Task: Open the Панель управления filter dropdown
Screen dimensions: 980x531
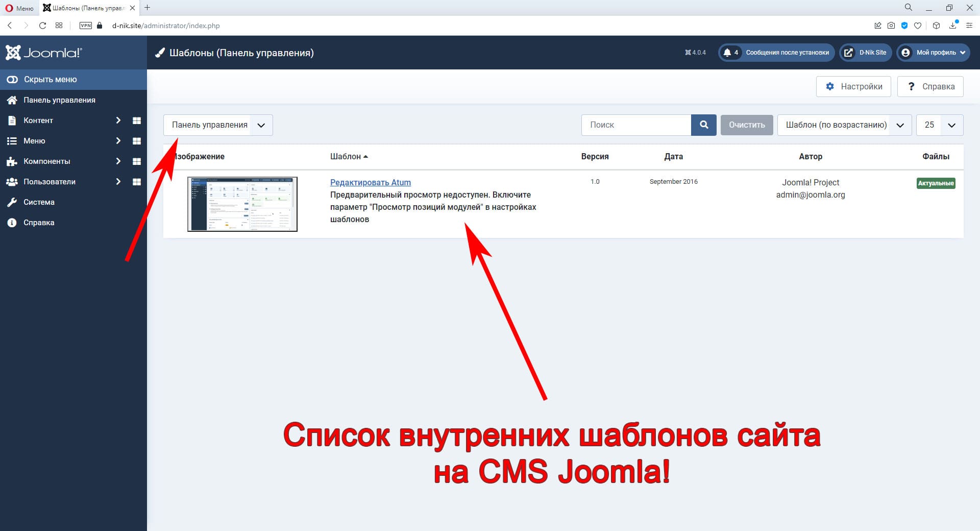Action: [218, 125]
